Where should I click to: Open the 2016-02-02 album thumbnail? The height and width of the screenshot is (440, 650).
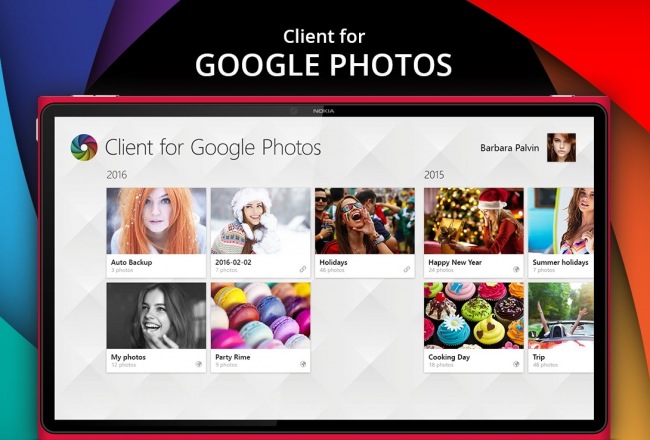point(260,221)
